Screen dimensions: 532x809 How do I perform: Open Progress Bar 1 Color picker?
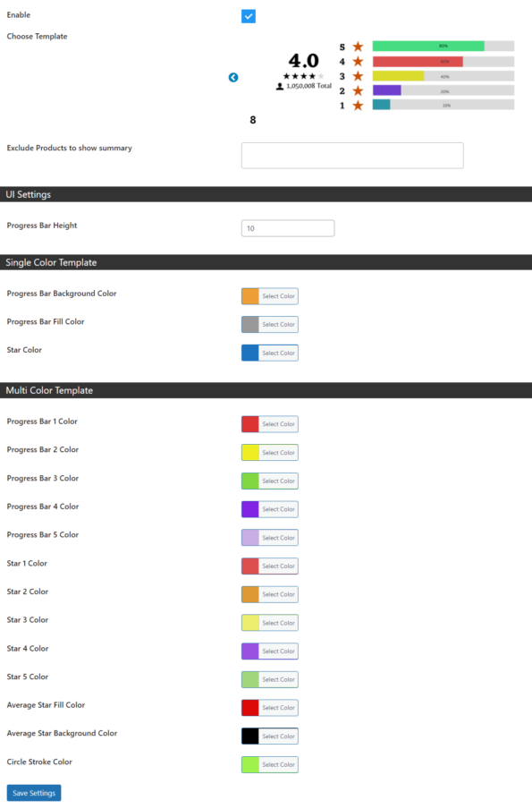click(270, 424)
